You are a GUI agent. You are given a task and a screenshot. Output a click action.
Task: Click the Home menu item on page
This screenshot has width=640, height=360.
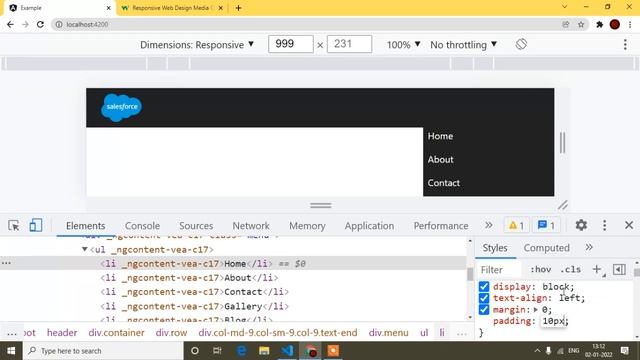[x=440, y=136]
